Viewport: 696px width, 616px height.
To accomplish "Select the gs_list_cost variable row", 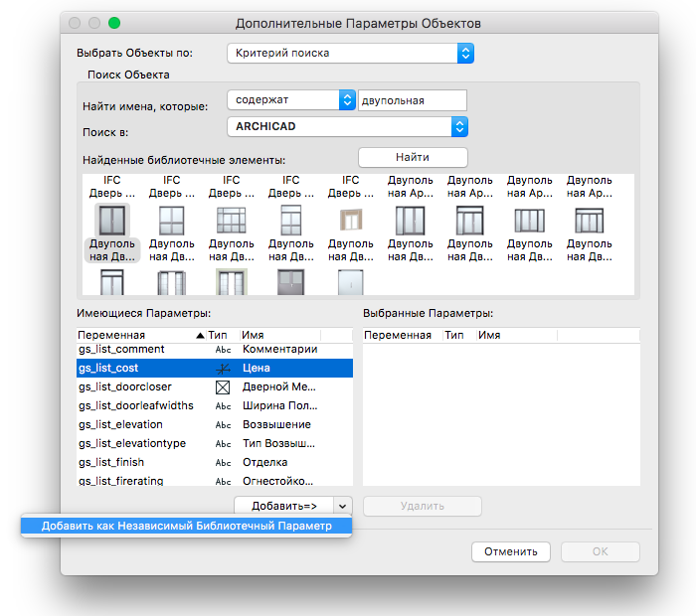I will click(215, 368).
